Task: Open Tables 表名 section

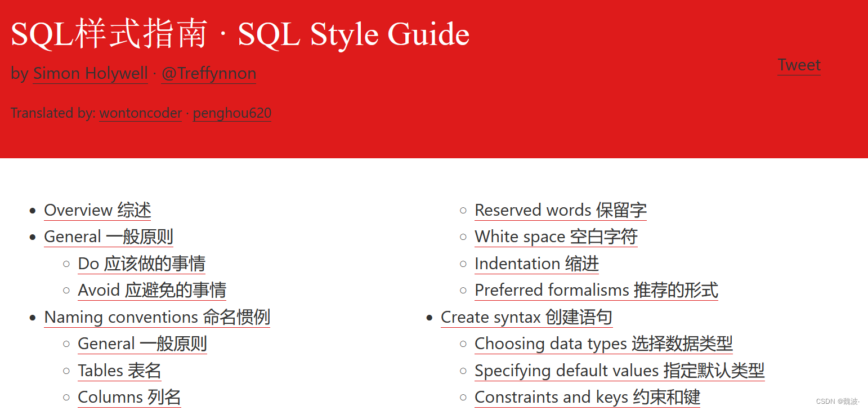Action: 120,371
